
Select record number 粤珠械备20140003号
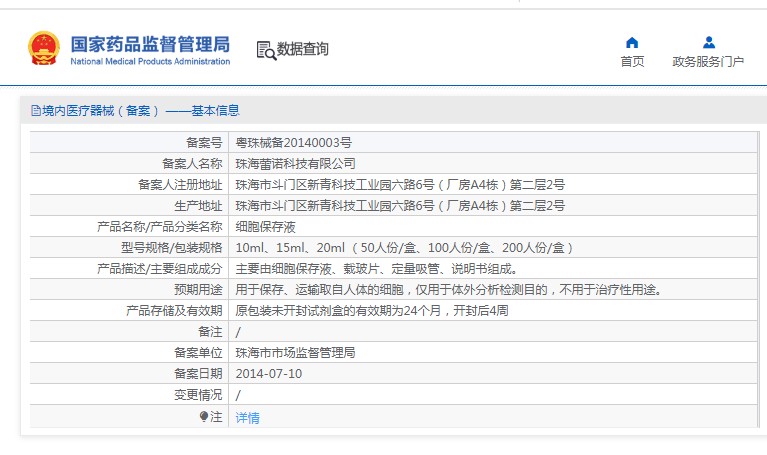[x=293, y=143]
